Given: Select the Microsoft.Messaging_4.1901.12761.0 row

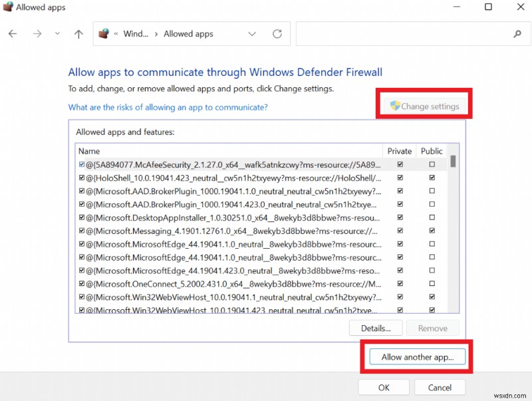Looking at the screenshot, I should click(x=261, y=231).
